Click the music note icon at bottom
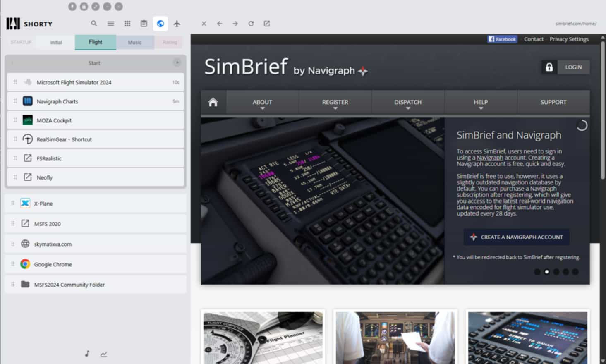Viewport: 606px width, 364px height. point(87,354)
